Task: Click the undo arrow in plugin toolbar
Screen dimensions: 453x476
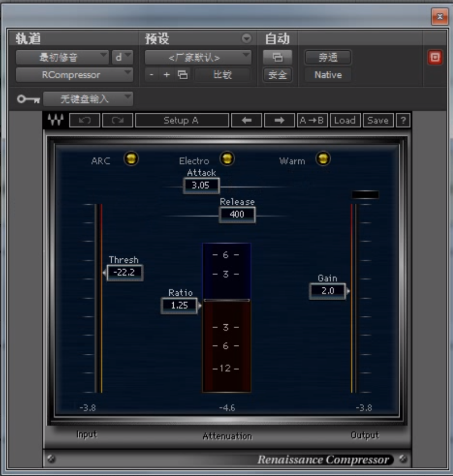Action: 85,121
